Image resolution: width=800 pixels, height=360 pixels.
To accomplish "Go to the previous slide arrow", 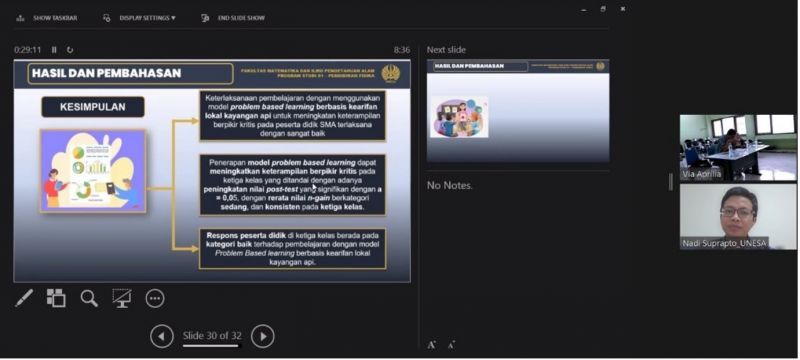I will coord(162,337).
